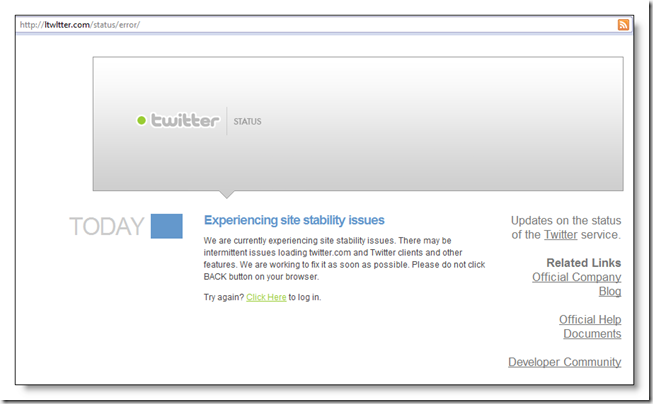This screenshot has width=653, height=404.
Task: Follow the 'Twitter' service link
Action: [x=561, y=235]
